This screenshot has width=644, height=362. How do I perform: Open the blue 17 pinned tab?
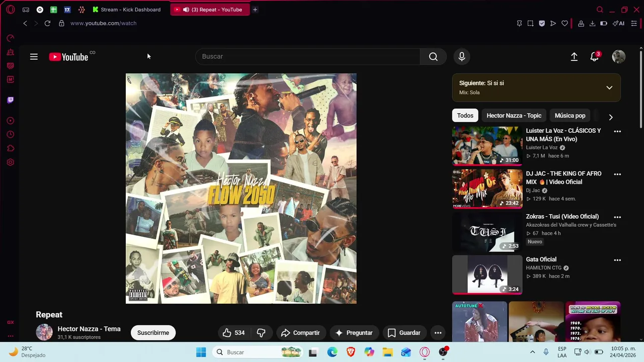pos(67,10)
